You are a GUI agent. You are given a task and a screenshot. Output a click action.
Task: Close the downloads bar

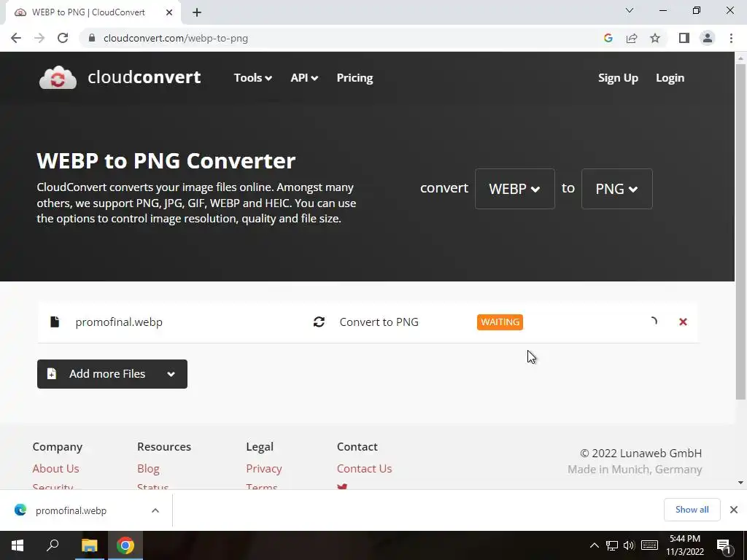(x=734, y=510)
